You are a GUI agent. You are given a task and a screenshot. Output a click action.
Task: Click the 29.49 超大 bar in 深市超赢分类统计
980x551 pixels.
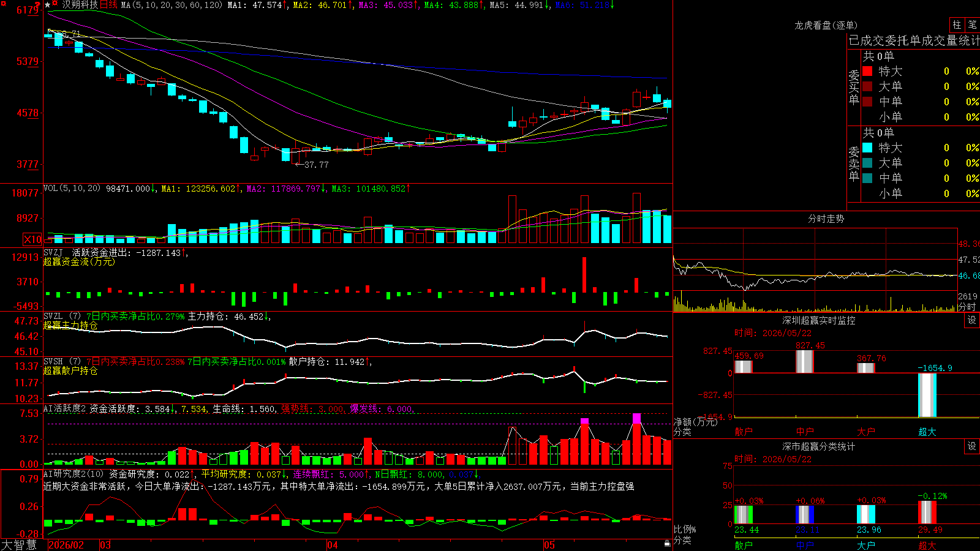click(927, 512)
